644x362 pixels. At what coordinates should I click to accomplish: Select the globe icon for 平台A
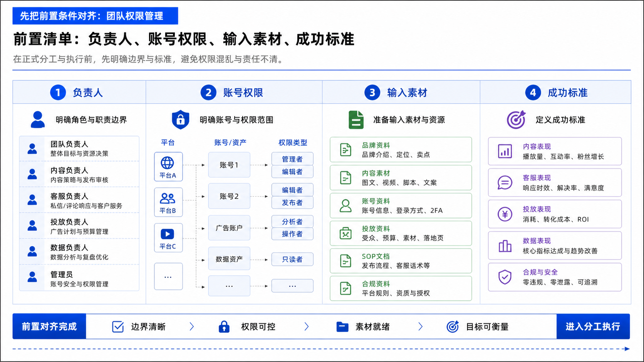(167, 163)
